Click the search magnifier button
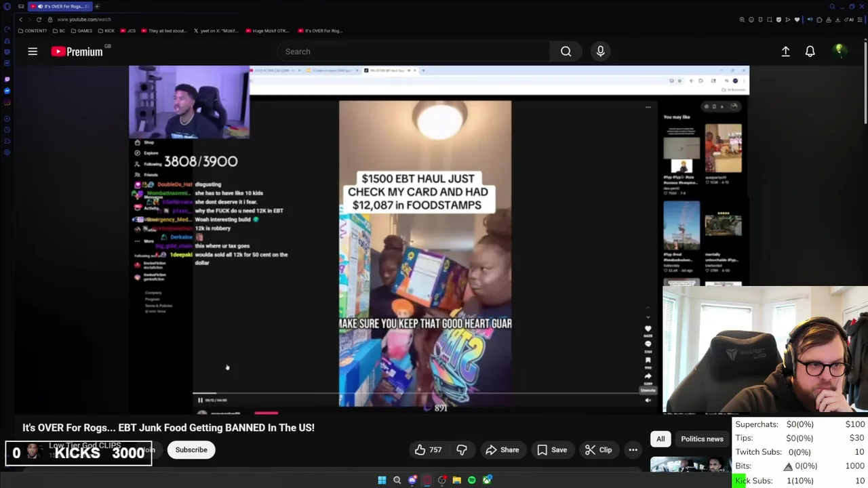Viewport: 868px width, 488px height. point(566,52)
